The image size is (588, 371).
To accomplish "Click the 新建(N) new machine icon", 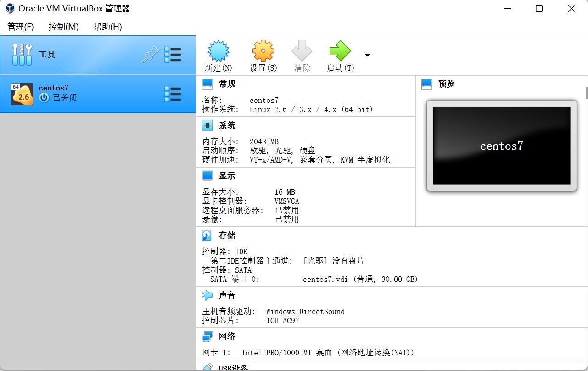I will tap(218, 51).
